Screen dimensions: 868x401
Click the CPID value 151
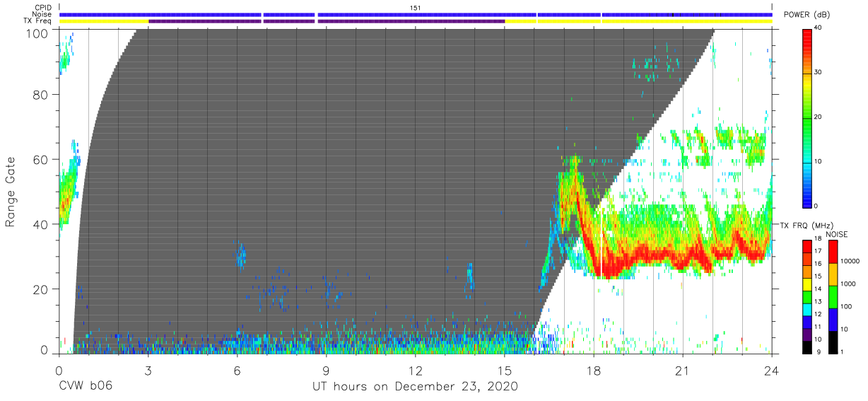tap(415, 7)
